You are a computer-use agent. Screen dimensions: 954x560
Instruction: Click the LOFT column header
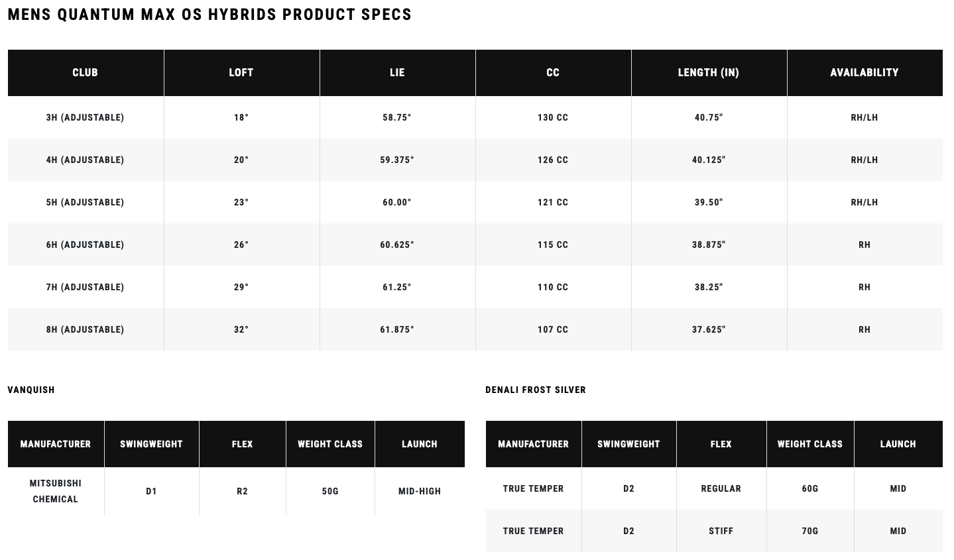(x=241, y=73)
